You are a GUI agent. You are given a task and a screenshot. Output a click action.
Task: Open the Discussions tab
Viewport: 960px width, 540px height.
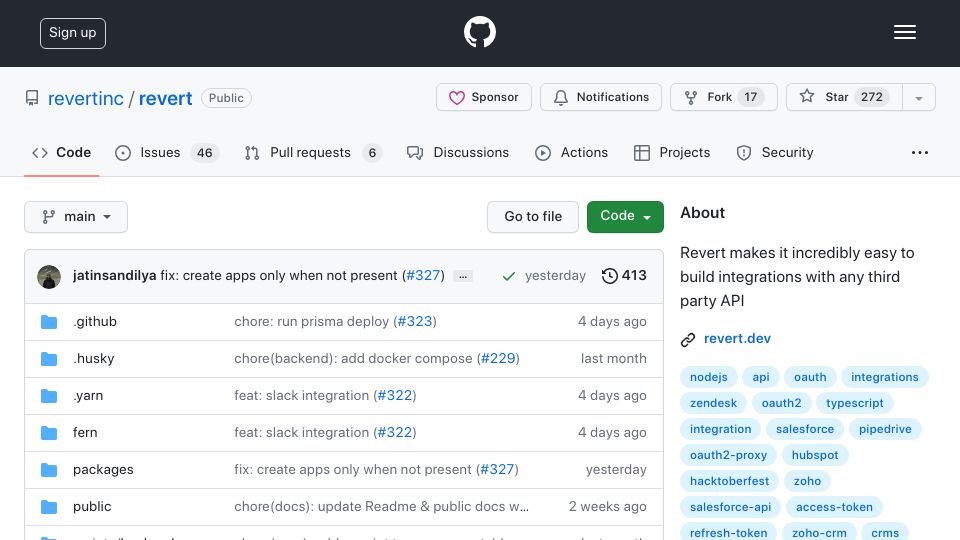pos(458,152)
